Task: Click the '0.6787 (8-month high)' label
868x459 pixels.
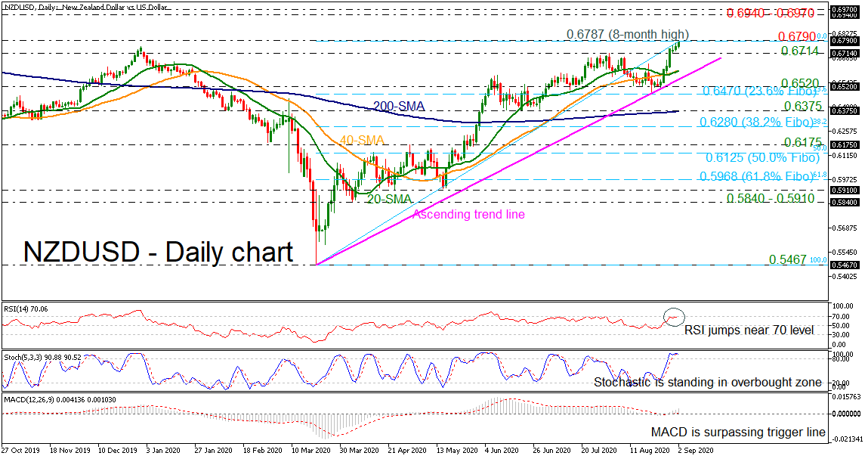Action: [x=628, y=34]
